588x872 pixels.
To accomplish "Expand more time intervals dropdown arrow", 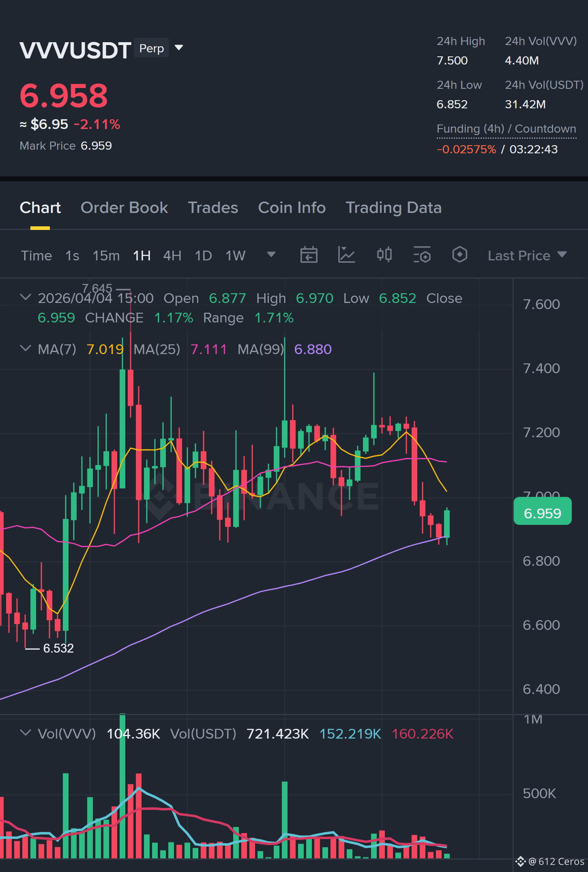I will (x=271, y=255).
